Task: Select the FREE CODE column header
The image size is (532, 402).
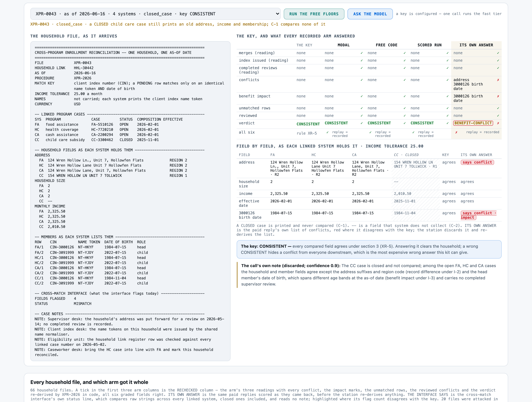Action: pyautogui.click(x=387, y=45)
